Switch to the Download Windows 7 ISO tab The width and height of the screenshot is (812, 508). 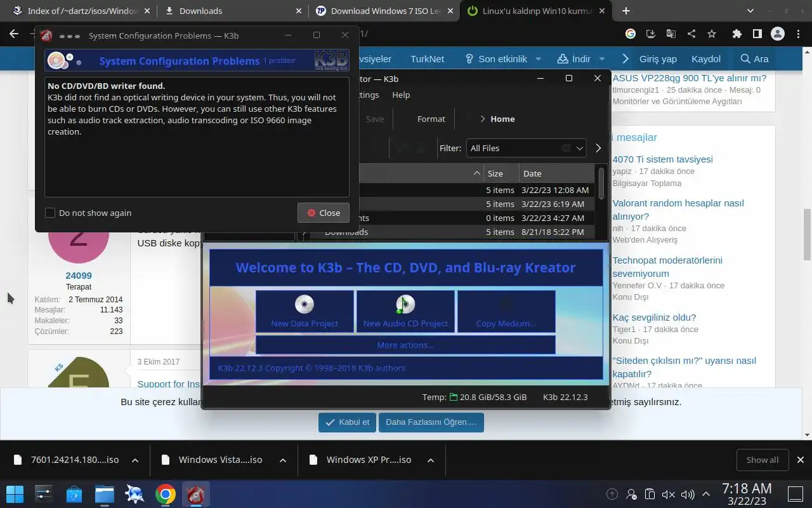[x=384, y=11]
